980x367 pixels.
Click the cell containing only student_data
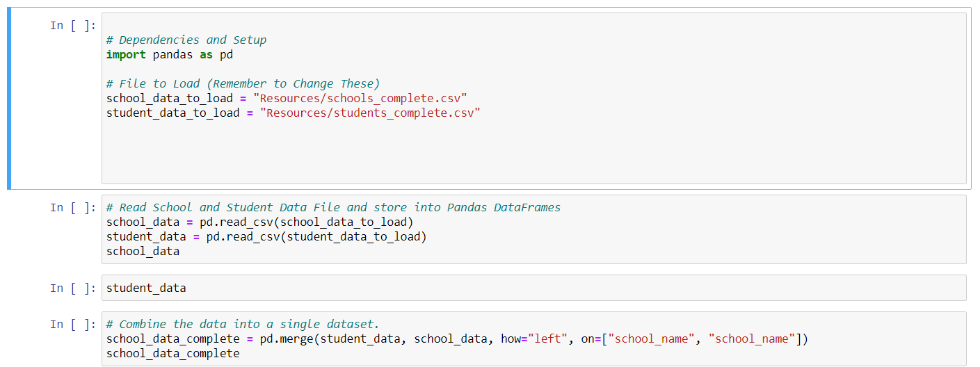[x=533, y=288]
